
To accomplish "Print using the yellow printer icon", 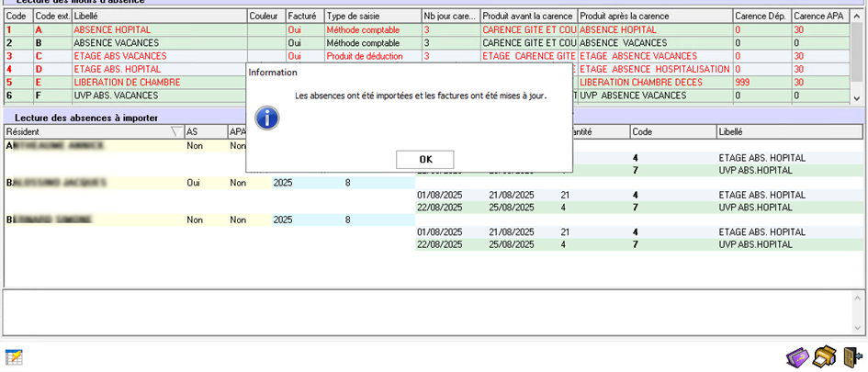I will [x=824, y=355].
